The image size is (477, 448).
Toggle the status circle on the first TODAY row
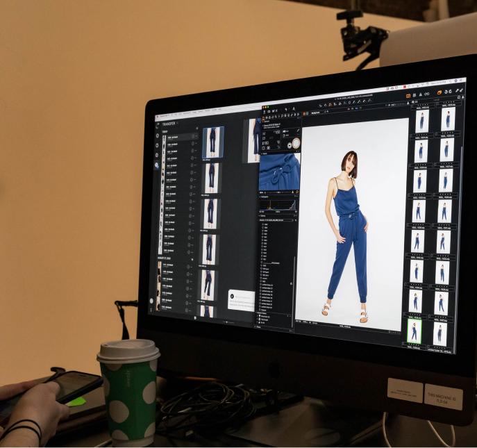(x=192, y=138)
